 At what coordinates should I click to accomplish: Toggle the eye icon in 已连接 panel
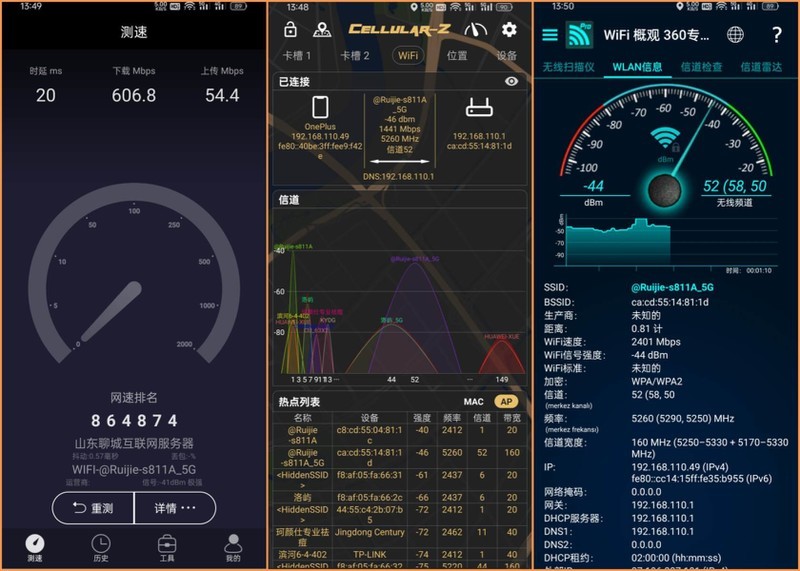511,81
